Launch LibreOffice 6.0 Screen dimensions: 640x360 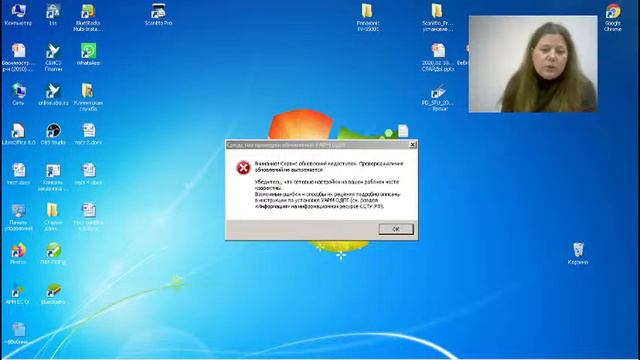coord(18,134)
